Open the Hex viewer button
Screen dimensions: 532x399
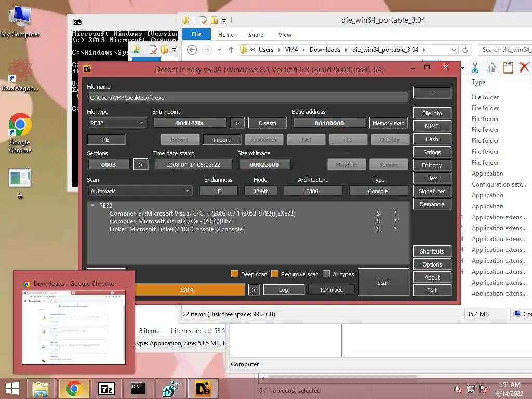point(432,178)
